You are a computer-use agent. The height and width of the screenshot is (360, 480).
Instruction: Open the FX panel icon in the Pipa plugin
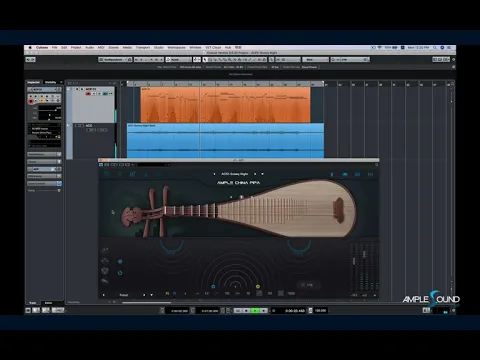click(158, 174)
